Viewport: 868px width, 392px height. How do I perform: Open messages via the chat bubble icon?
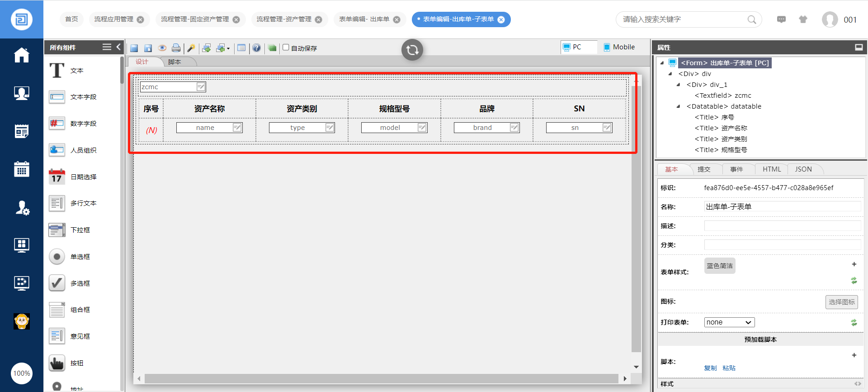tap(781, 19)
